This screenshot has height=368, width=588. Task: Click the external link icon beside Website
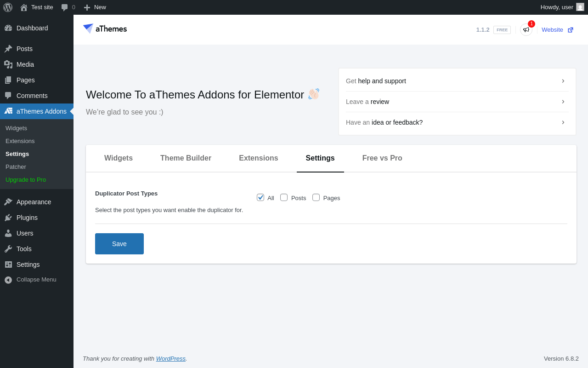[x=571, y=30]
